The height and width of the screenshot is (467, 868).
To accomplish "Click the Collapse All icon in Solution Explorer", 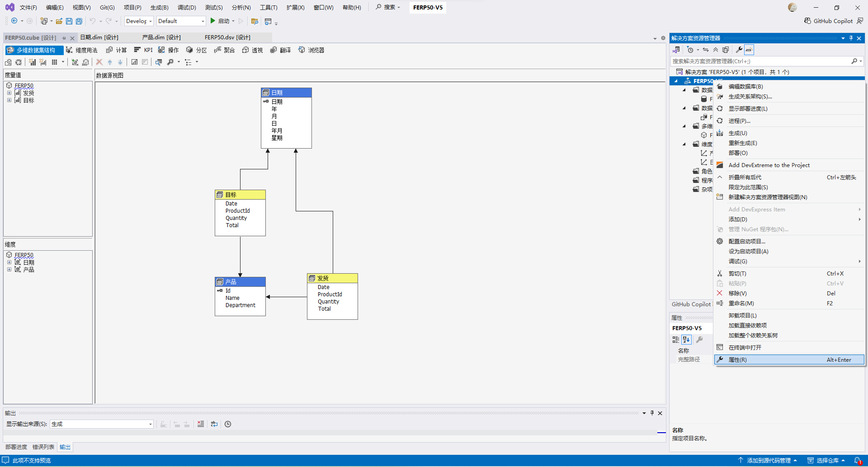I will click(716, 50).
